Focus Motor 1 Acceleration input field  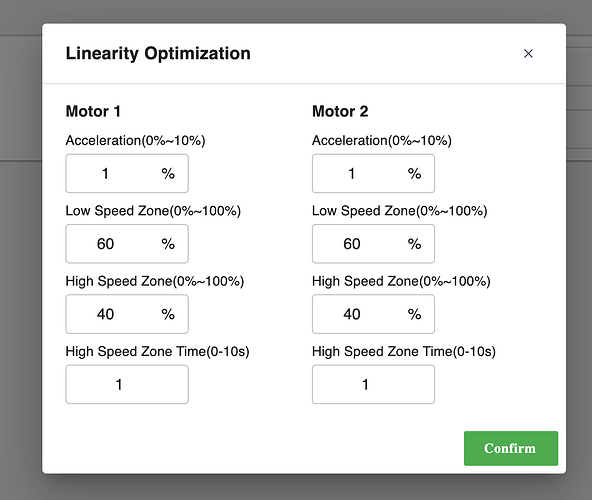coord(127,173)
